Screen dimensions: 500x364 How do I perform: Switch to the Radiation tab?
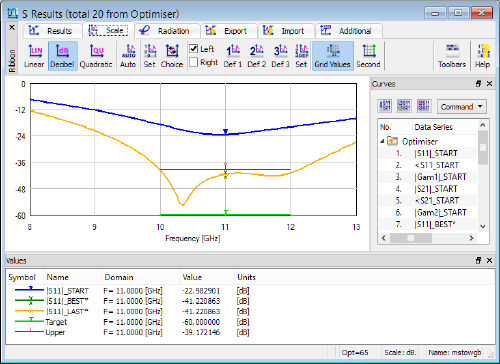coord(167,31)
